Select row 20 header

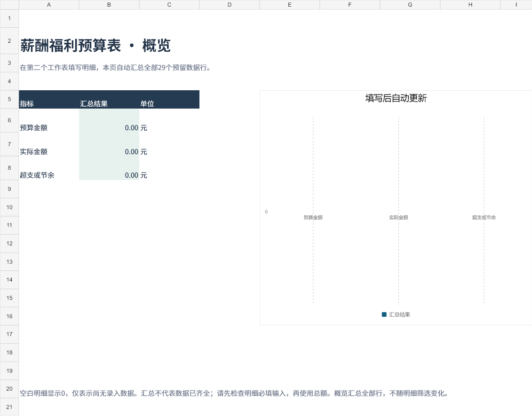[9, 389]
